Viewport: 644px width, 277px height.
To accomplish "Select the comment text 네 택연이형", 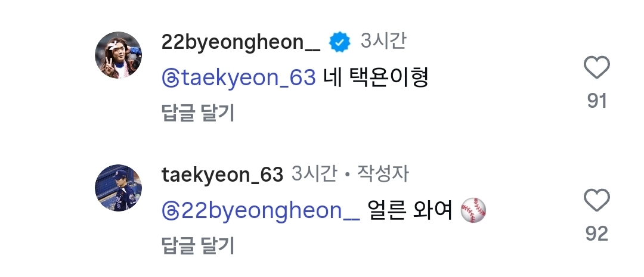I will 376,77.
